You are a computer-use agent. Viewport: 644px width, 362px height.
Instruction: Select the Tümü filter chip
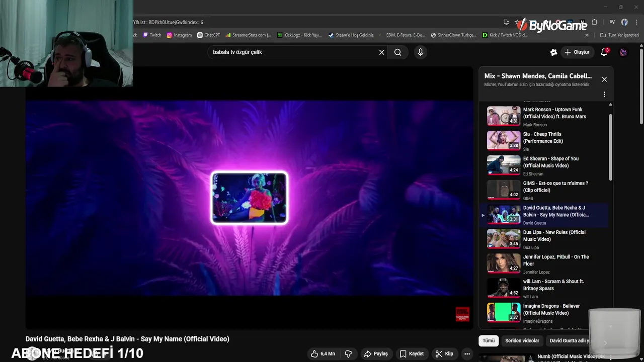click(x=489, y=341)
